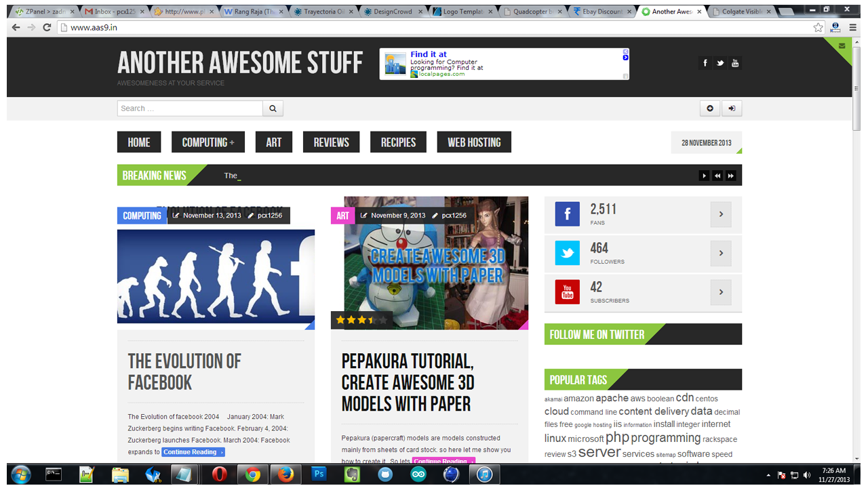Click the Twitter followers bird icon
868x488 pixels.
[568, 253]
